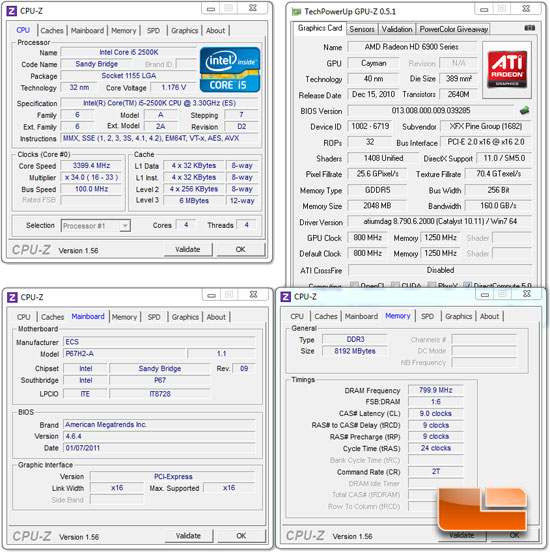550x552 pixels.
Task: Click the Instructions MMX, SSE list value
Action: (x=161, y=138)
